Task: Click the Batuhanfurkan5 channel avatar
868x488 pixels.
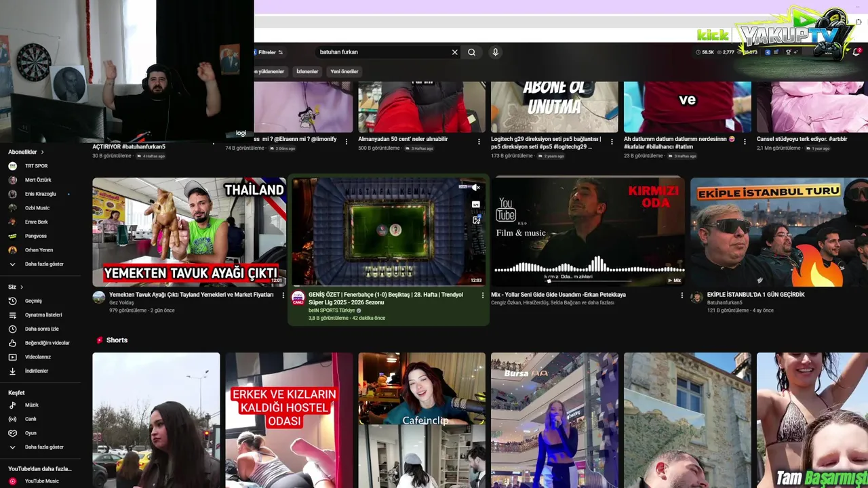Action: point(696,297)
